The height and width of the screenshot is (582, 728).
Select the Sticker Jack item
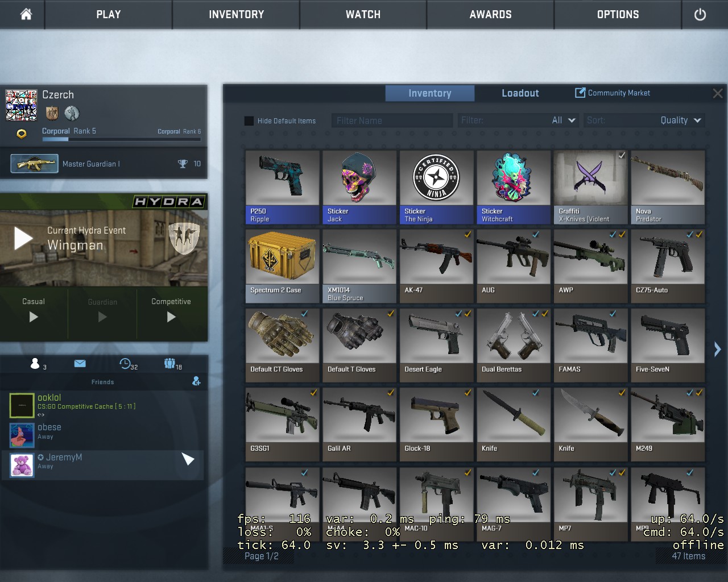click(x=359, y=187)
